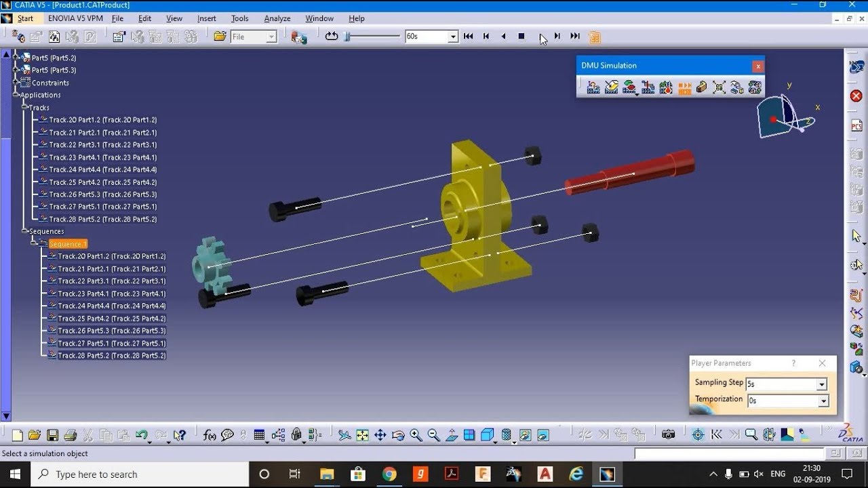Click the Zoom In magnifier icon
The image size is (868, 488).
coord(416,435)
